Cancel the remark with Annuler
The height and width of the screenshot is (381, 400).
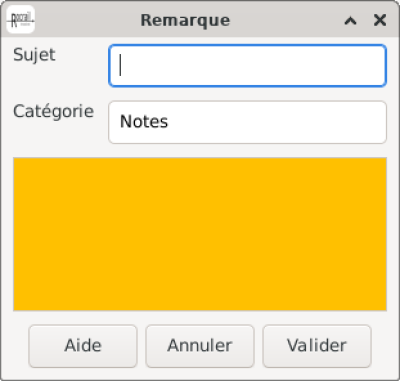(x=200, y=346)
